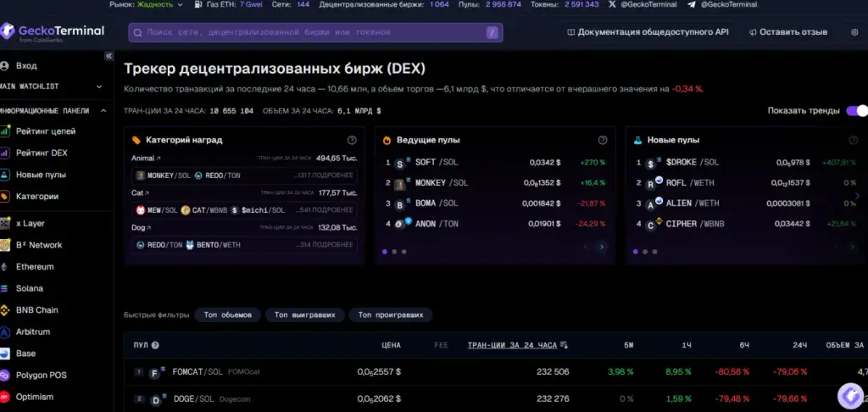Open Cat category link
The height and width of the screenshot is (412, 868).
140,192
